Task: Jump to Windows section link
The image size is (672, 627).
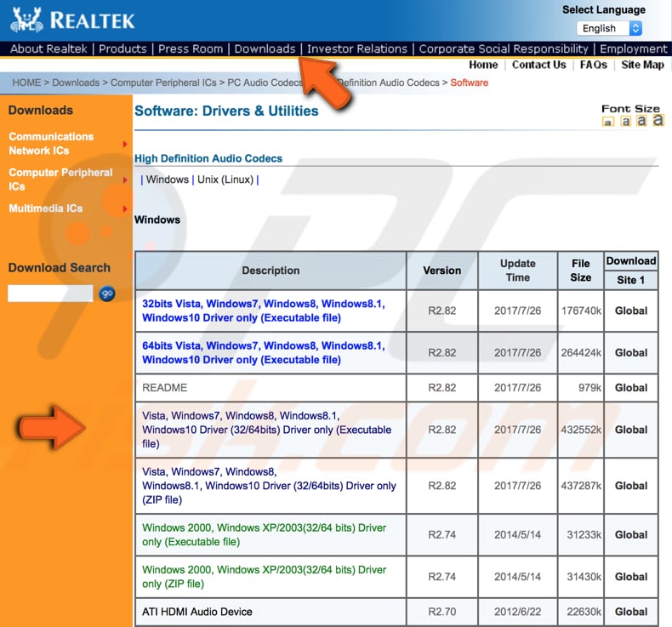Action: click(x=167, y=180)
